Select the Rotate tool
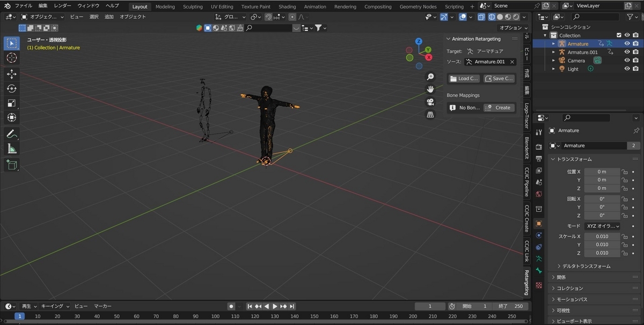This screenshot has height=325, width=644. pyautogui.click(x=11, y=88)
